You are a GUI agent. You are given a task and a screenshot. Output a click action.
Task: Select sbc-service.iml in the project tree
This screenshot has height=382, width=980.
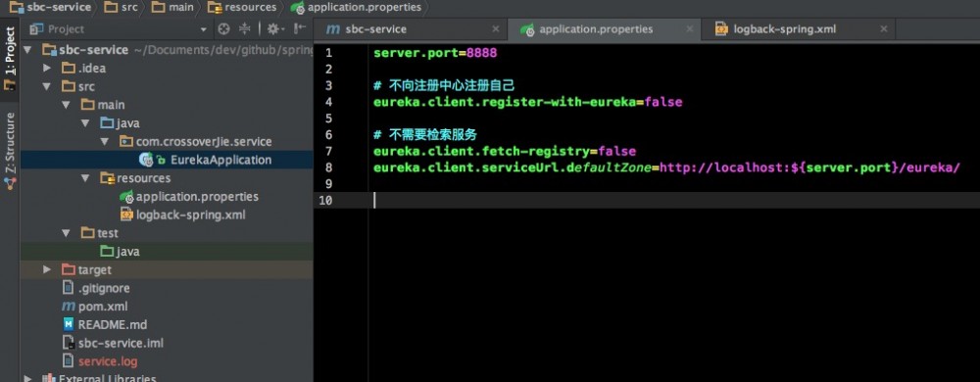[x=121, y=343]
